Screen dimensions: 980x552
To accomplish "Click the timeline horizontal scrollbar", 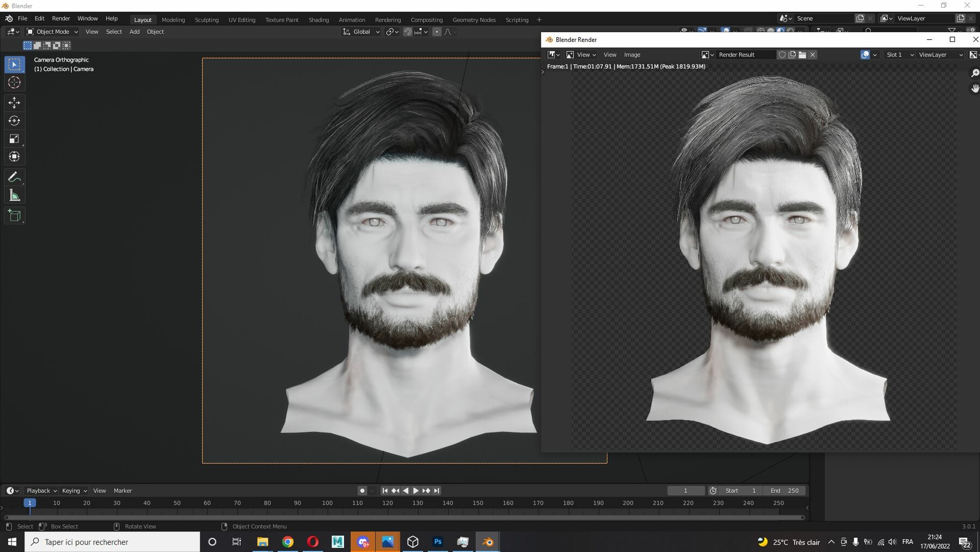I will click(x=405, y=517).
